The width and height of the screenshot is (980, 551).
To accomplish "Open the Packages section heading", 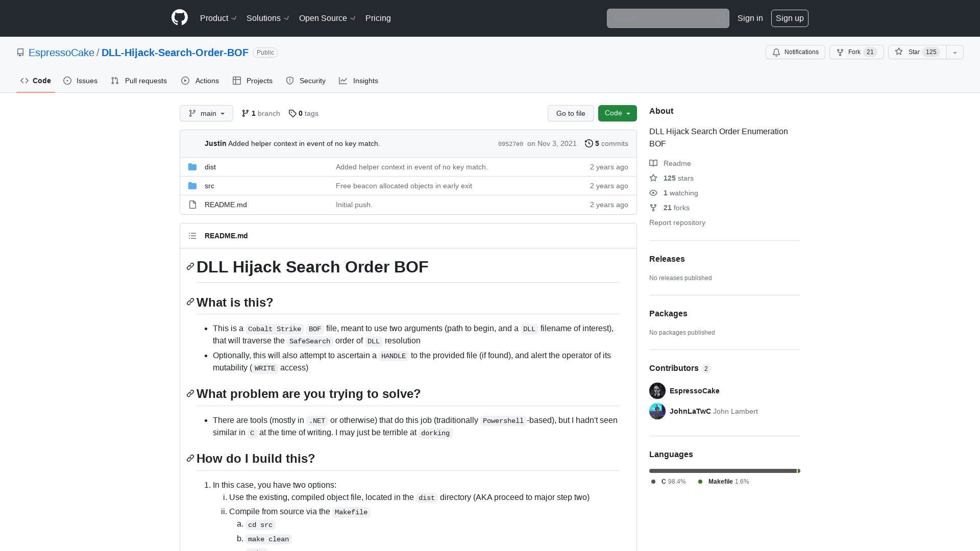I will pyautogui.click(x=668, y=313).
